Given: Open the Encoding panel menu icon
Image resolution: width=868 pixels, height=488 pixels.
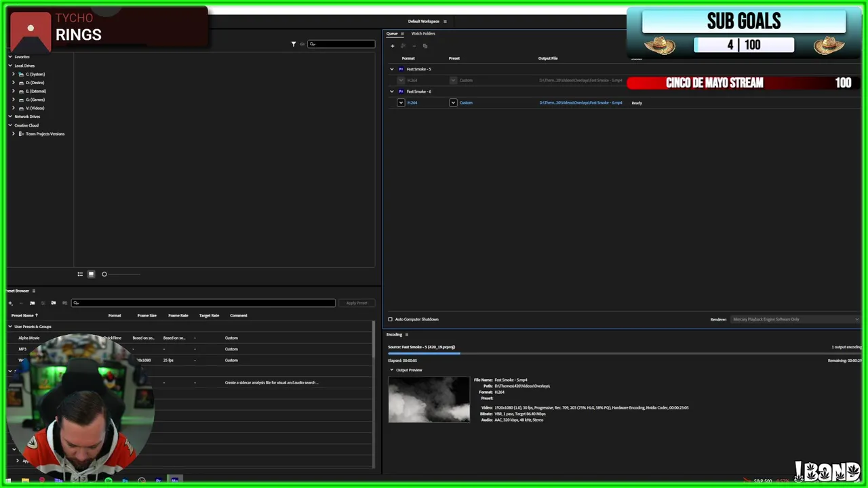Looking at the screenshot, I should click(x=407, y=334).
